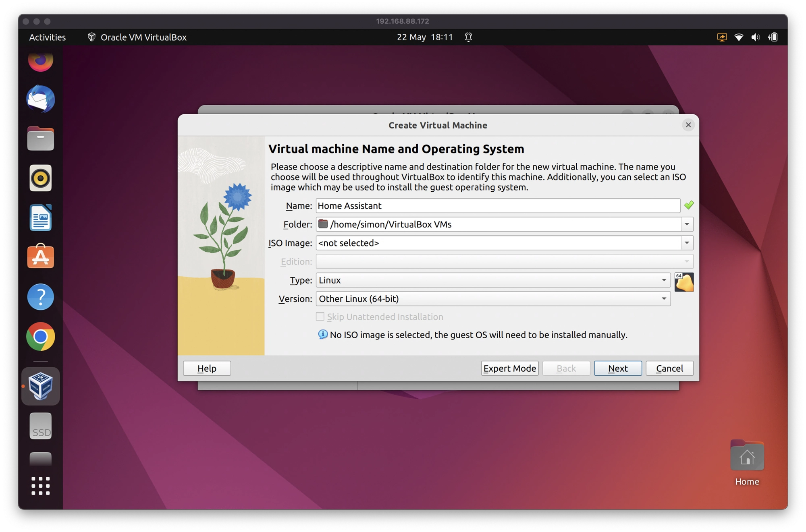Open the clock and calendar menu
This screenshot has width=806, height=532.
[x=425, y=37]
